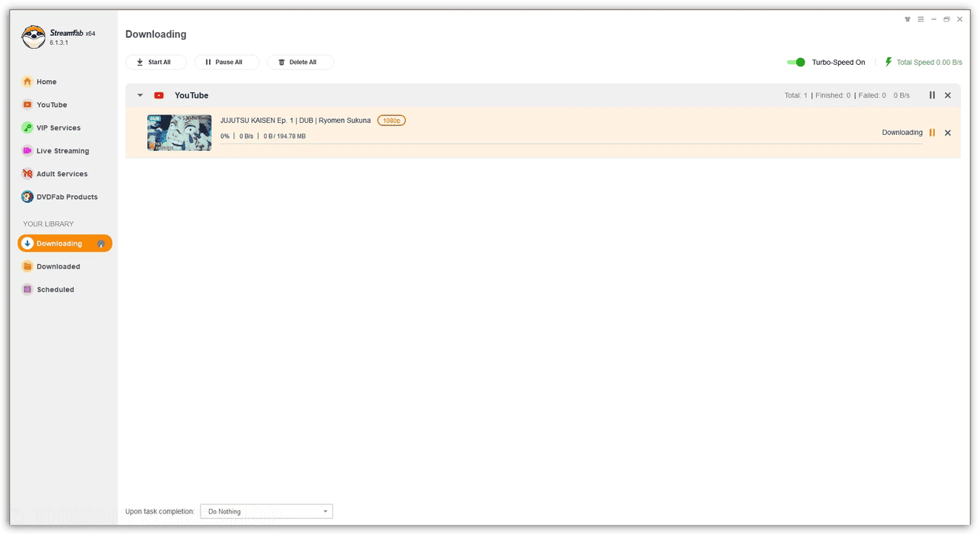Click the download progress bar
Viewport: 980px width, 534px height.
(x=571, y=143)
